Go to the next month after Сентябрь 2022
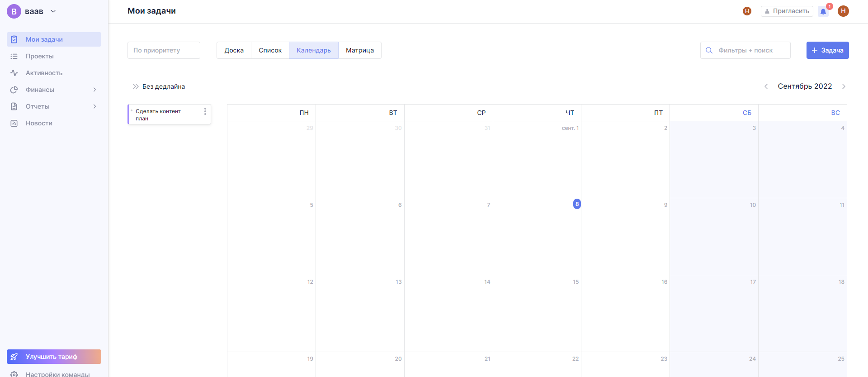This screenshot has height=377, width=868. click(x=844, y=86)
